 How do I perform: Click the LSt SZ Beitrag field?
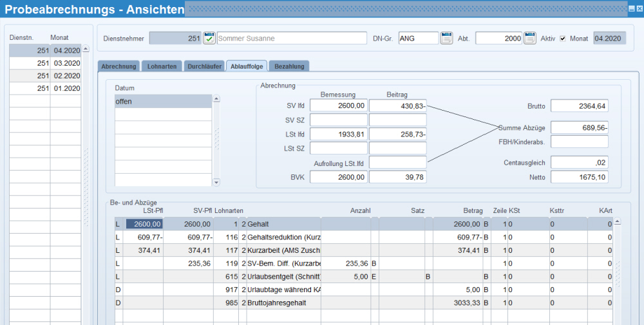tap(397, 148)
